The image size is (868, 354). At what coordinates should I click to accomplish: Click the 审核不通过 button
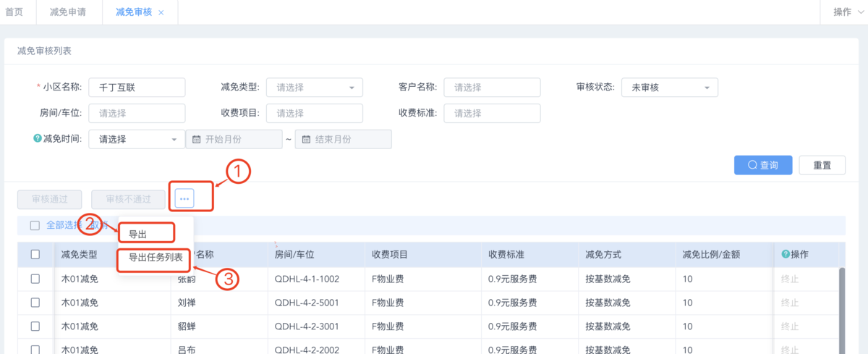coord(128,199)
